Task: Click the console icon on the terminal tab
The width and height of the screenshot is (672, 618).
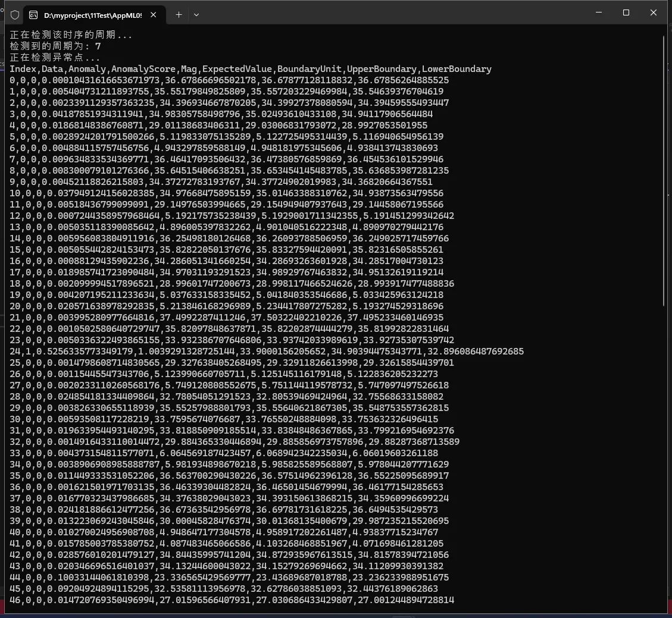Action: tap(33, 15)
